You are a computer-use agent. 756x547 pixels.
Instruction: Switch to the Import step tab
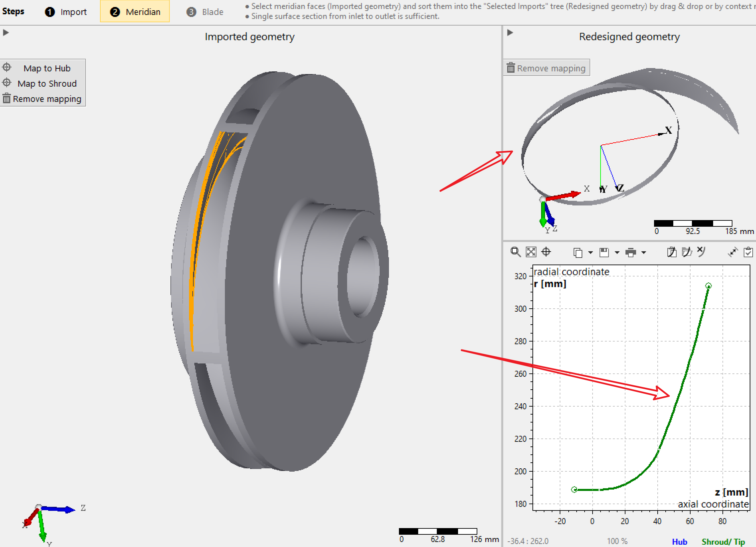66,12
